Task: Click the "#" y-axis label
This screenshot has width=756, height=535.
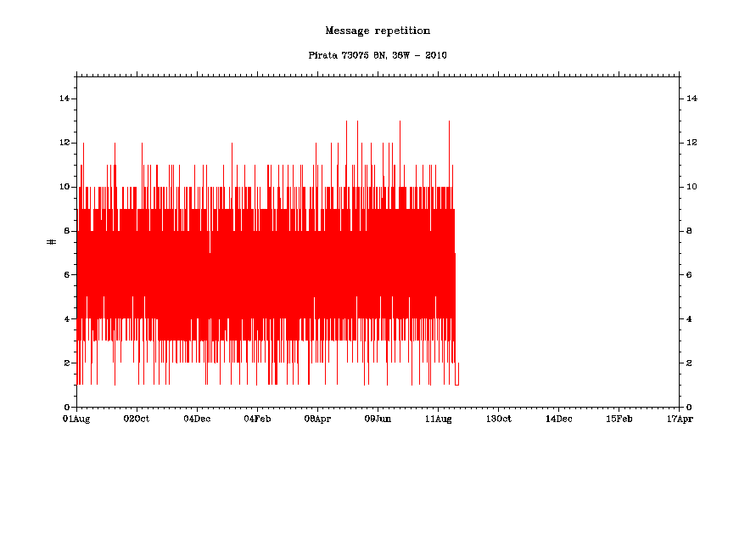Action: pyautogui.click(x=51, y=242)
